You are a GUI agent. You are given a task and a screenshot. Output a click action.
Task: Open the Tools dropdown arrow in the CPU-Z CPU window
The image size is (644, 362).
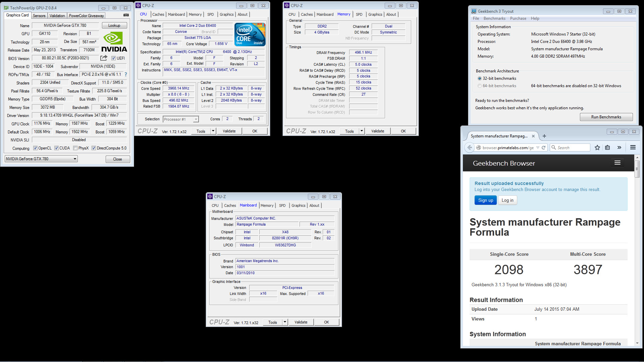tap(213, 131)
